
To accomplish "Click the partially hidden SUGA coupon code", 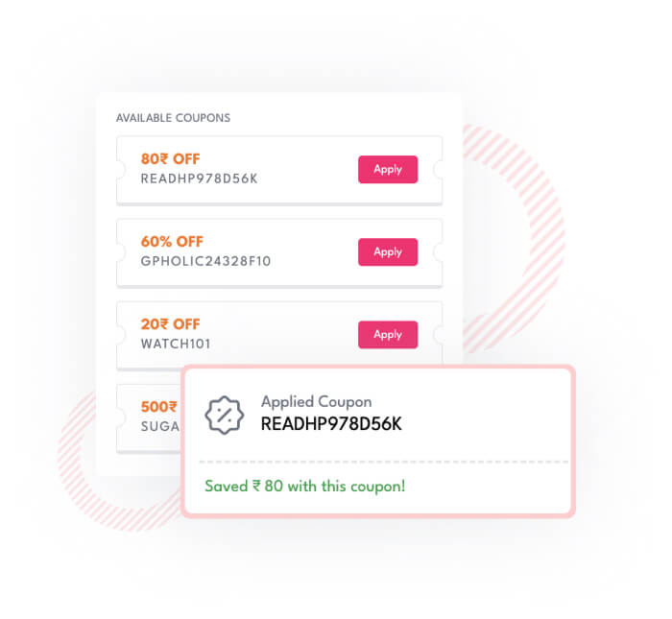I will [159, 426].
